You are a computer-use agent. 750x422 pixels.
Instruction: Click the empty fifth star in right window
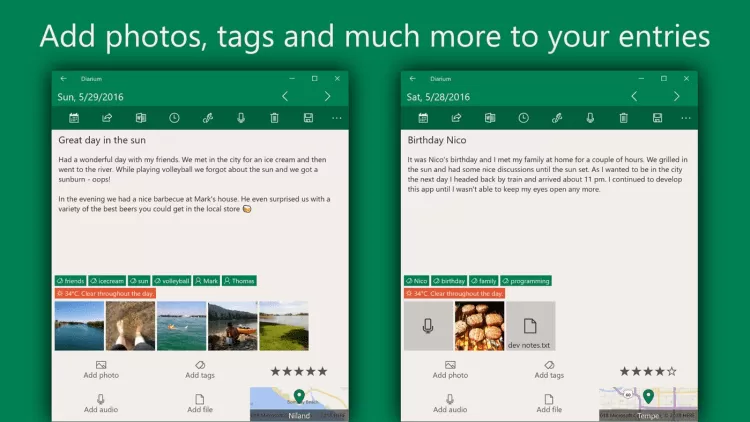click(672, 371)
